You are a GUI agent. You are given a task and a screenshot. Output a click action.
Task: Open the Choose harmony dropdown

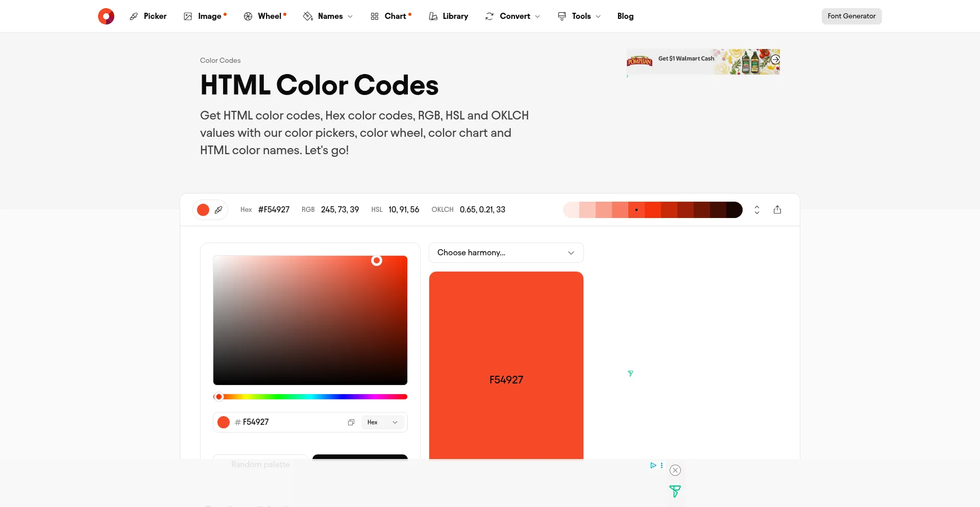pyautogui.click(x=506, y=252)
